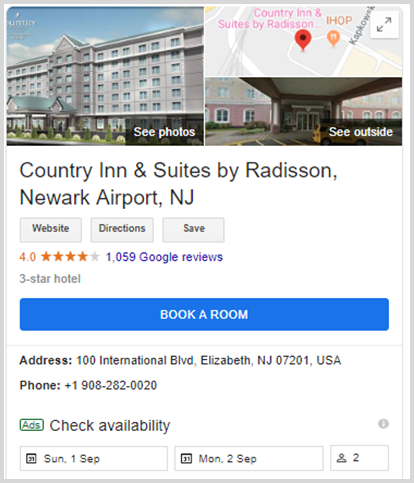Open the Mon, 2 Sep check-out date picker
Image resolution: width=414 pixels, height=483 pixels.
[x=249, y=459]
